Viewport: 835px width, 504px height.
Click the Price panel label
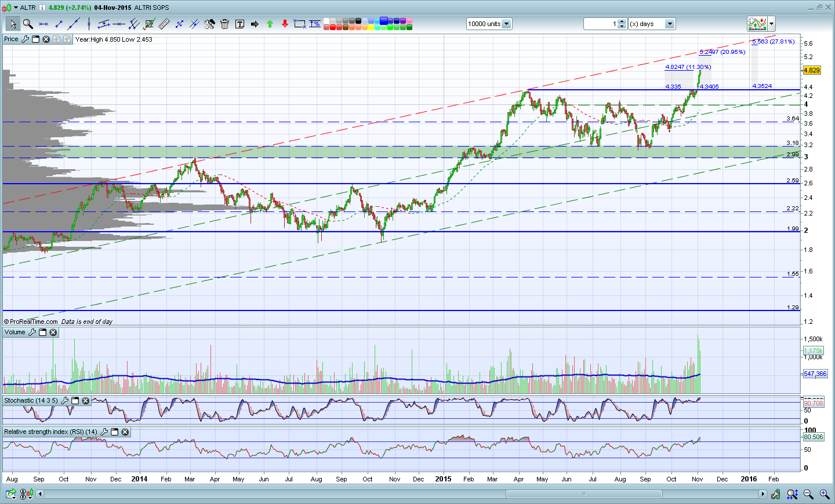(11, 39)
